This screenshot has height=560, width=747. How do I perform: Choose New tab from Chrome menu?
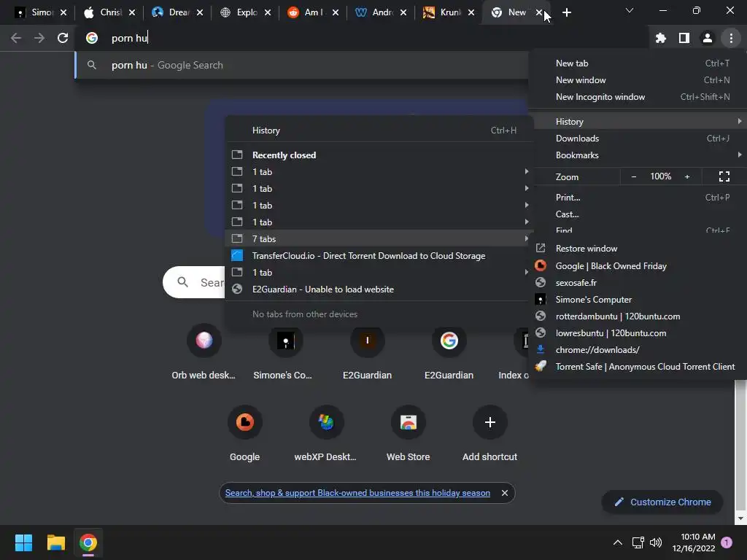[638, 63]
